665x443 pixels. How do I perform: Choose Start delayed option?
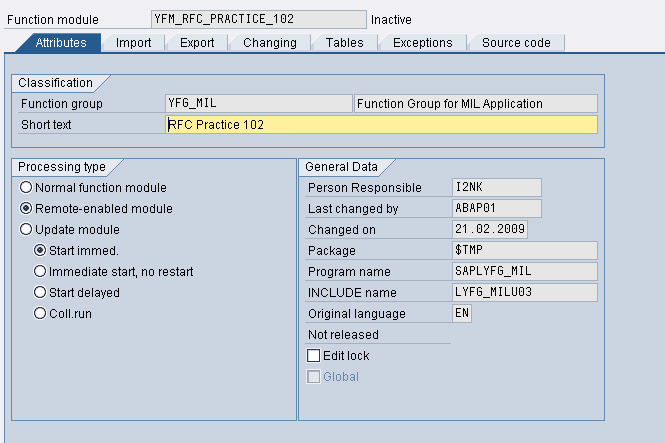(40, 292)
